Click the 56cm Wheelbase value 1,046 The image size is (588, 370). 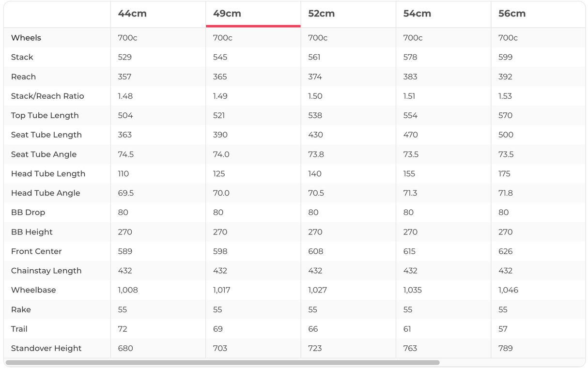(508, 290)
